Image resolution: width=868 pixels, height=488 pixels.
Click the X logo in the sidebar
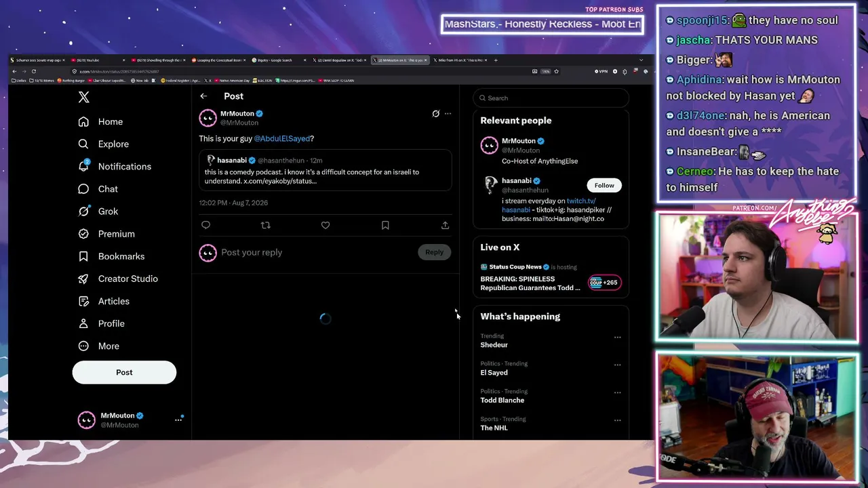pos(83,98)
